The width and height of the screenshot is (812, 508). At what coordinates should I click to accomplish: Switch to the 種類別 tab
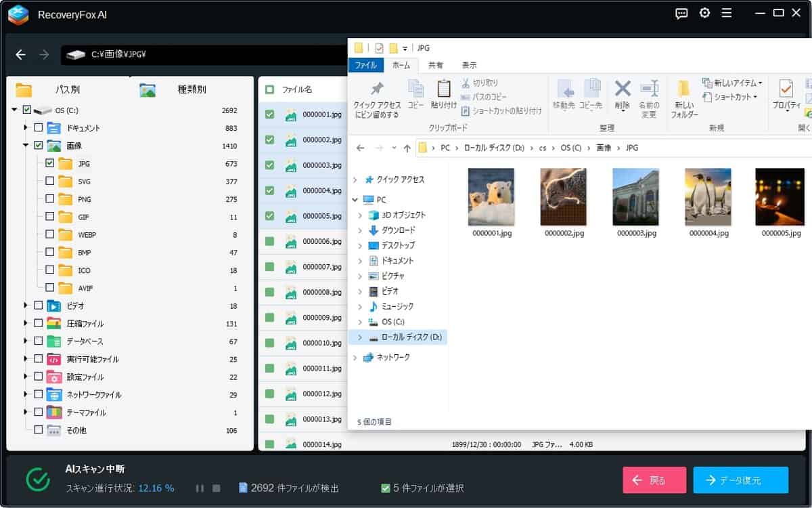(191, 89)
